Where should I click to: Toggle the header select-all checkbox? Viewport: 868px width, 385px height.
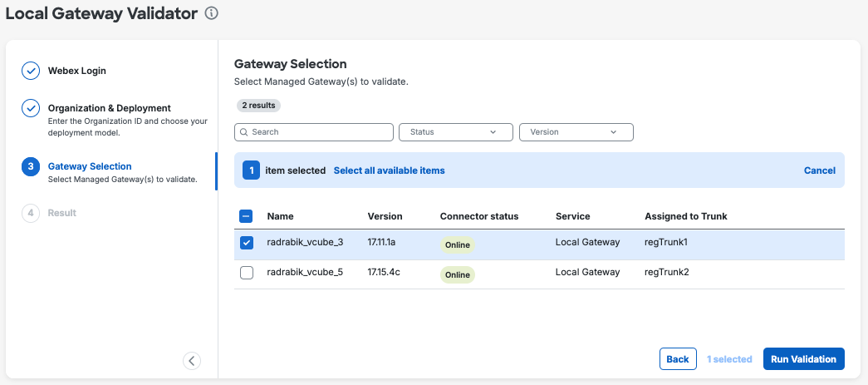tap(247, 216)
